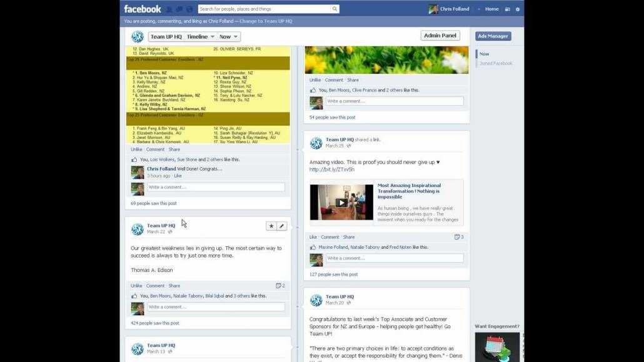
Task: Comment on the Thomas A. Edison quote post
Action: pos(155,286)
